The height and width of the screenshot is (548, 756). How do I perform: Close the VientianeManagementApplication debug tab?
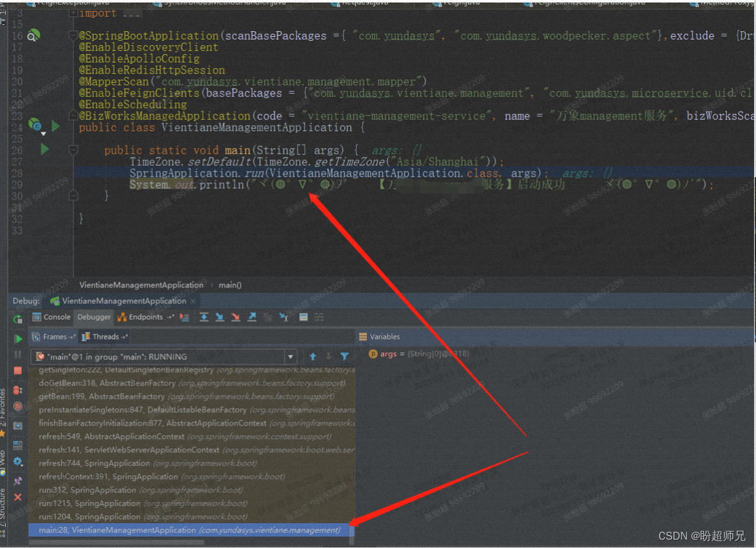[x=193, y=301]
